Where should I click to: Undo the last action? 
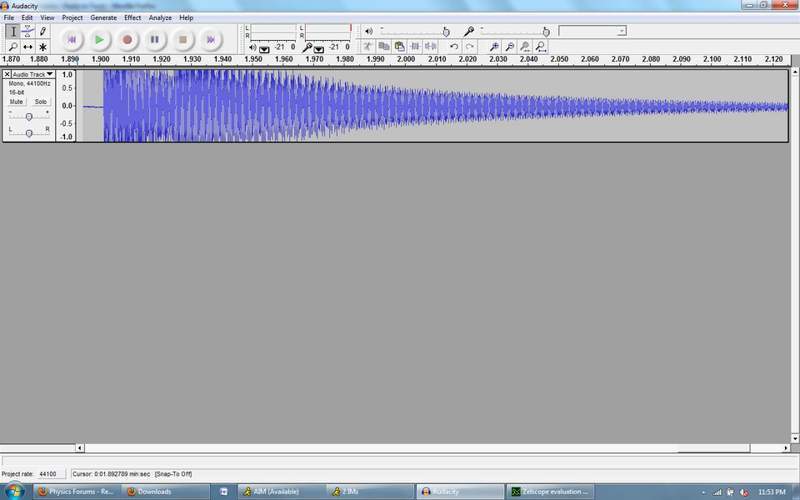tap(454, 47)
